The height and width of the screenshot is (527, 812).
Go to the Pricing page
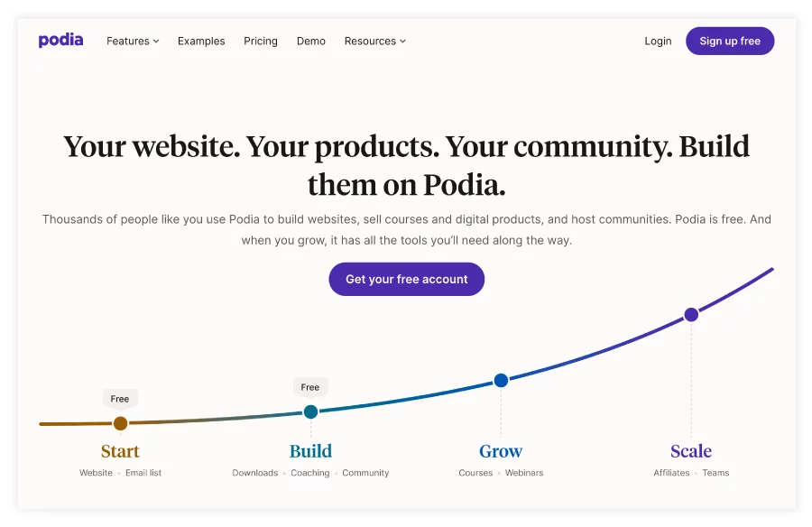click(x=261, y=41)
